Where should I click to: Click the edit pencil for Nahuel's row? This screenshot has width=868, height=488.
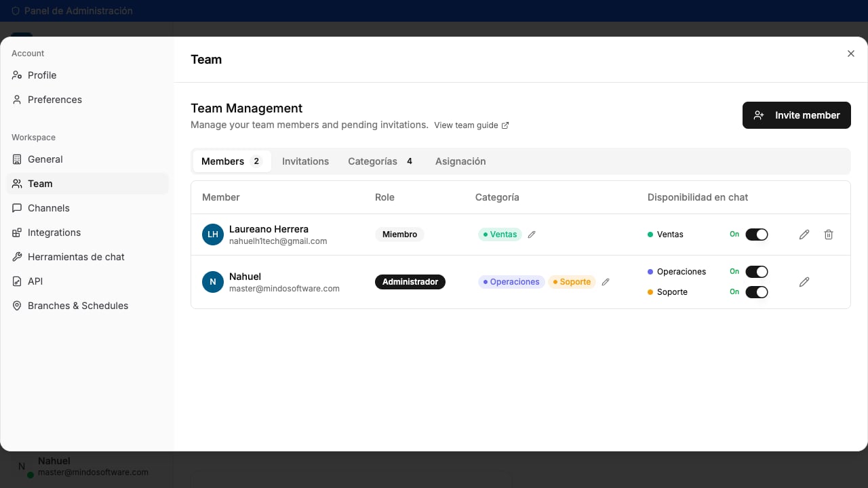[x=804, y=282]
